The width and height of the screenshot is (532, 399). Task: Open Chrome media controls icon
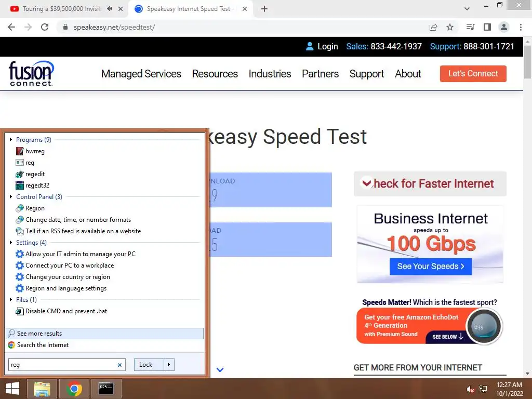[x=470, y=27]
